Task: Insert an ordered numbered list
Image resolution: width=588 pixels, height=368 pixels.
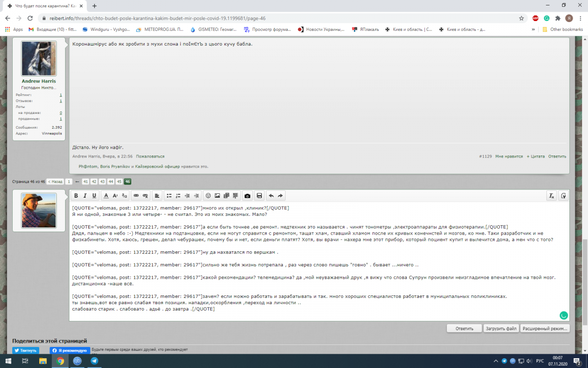Action: click(178, 196)
